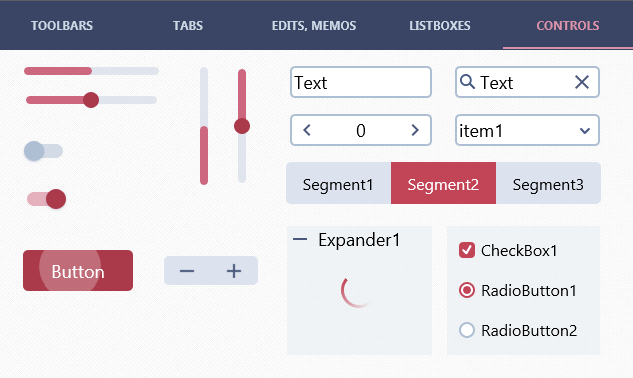
Task: Uncheck CheckBox1
Action: pyautogui.click(x=467, y=250)
